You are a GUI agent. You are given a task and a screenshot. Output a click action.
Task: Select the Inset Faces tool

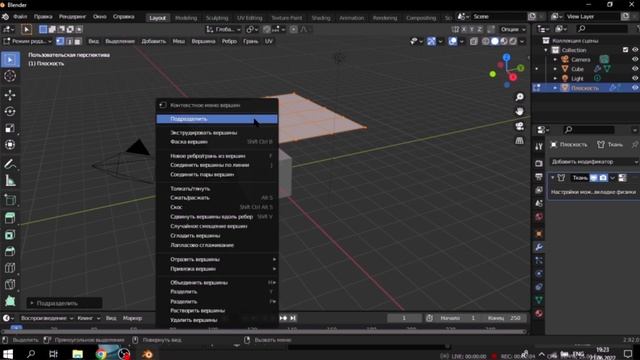click(10, 235)
